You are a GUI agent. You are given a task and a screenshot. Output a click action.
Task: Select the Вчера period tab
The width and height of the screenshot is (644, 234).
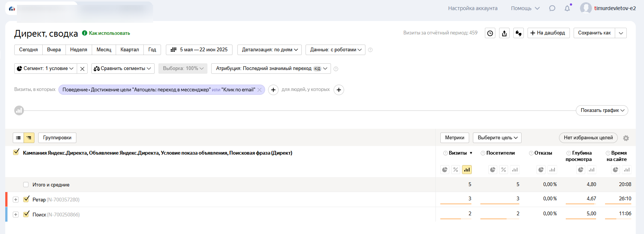[54, 50]
